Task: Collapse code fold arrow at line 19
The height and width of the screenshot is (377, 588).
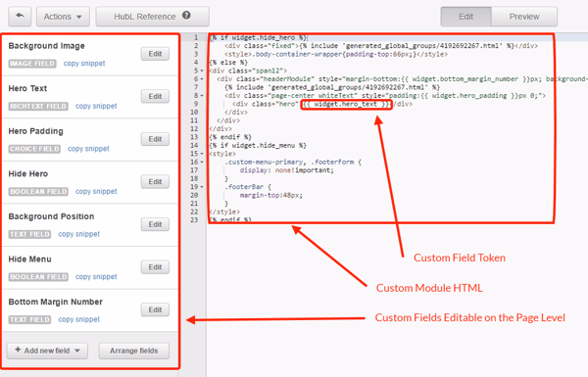Action: [x=202, y=187]
